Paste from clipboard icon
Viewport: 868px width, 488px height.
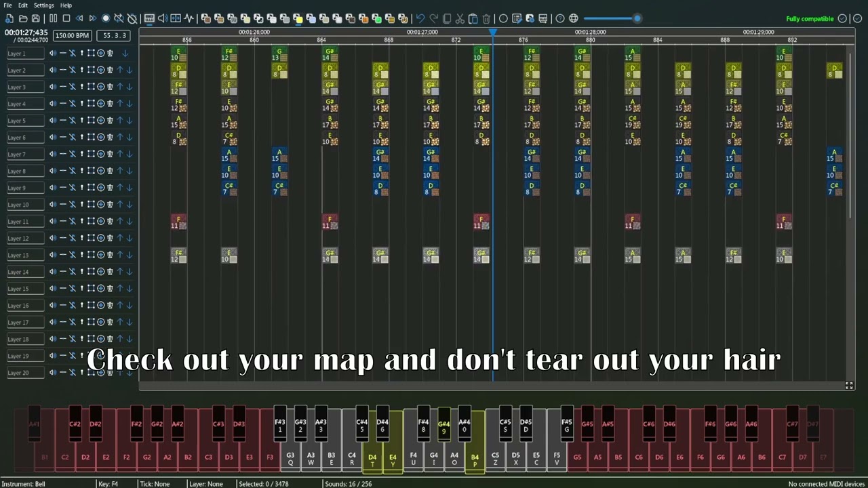click(473, 18)
